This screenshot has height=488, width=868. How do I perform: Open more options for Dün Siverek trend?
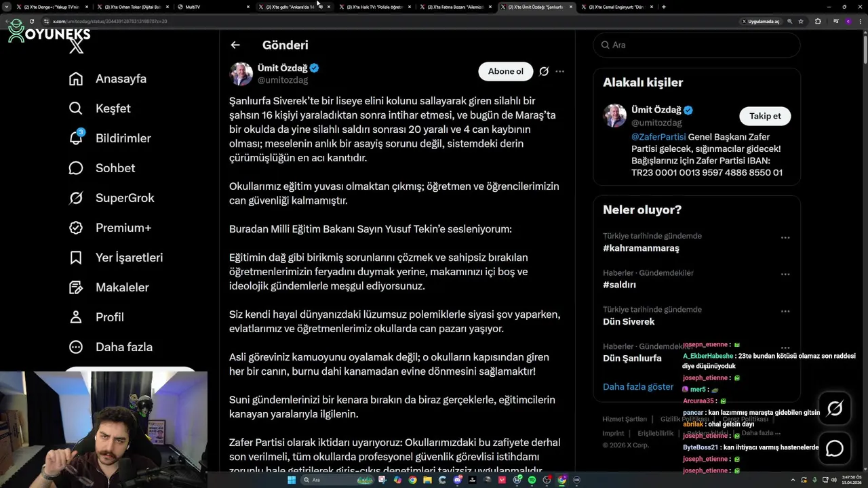pyautogui.click(x=785, y=311)
